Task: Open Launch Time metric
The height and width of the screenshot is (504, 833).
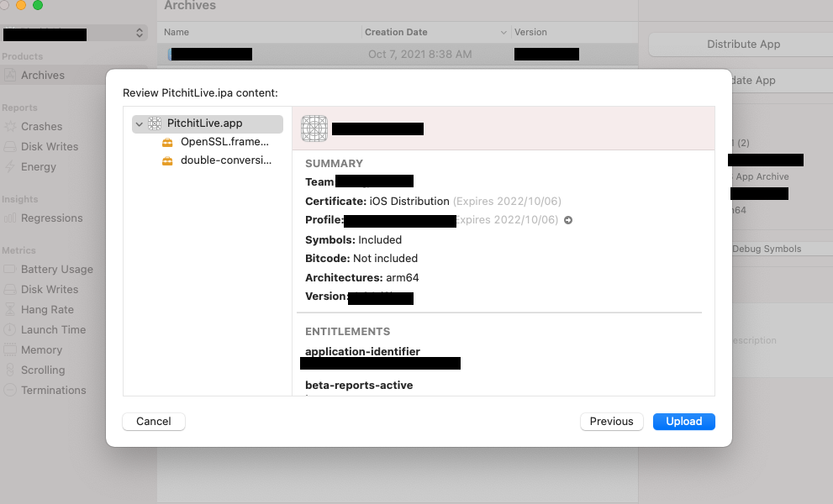Action: 53,330
